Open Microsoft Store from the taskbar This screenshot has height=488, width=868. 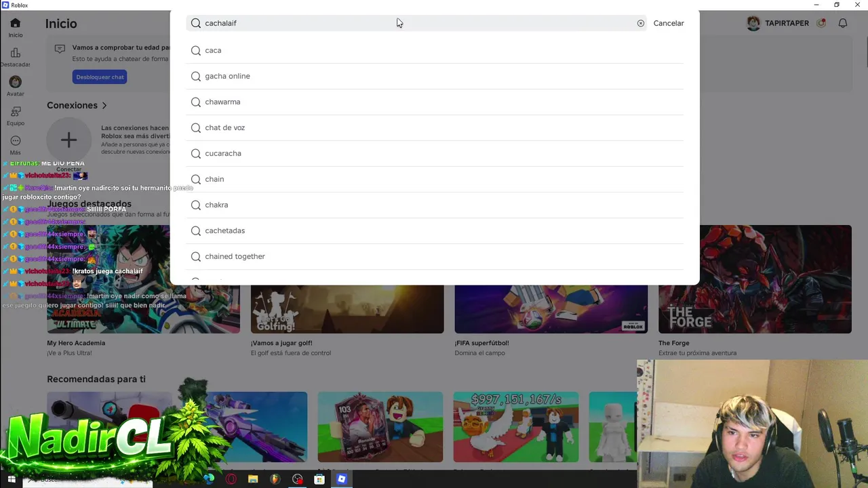pyautogui.click(x=319, y=479)
